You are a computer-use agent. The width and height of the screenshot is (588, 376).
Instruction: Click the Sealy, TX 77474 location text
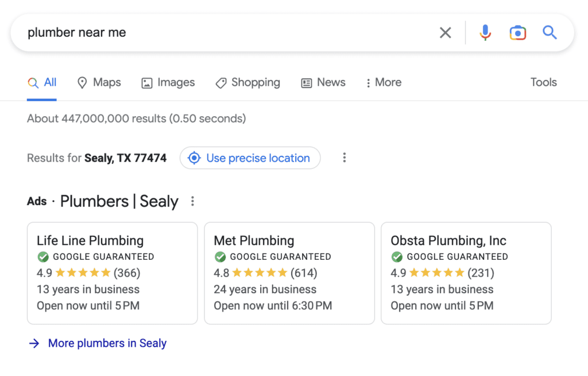click(125, 158)
